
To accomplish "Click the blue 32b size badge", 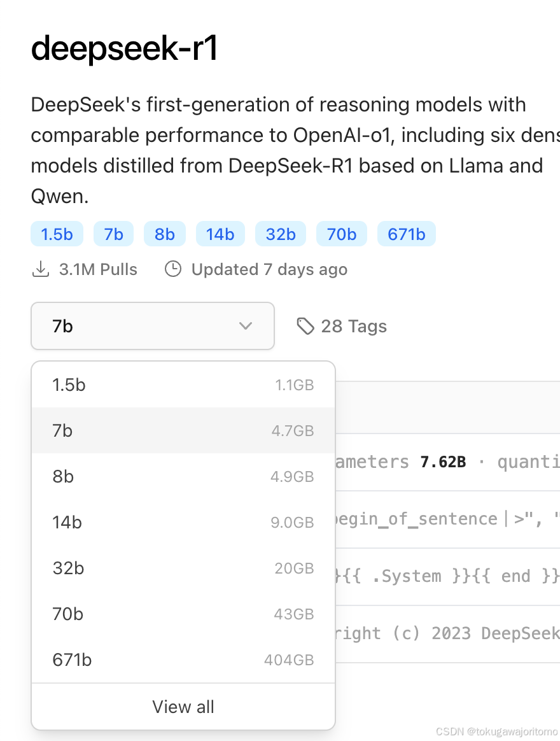I will [x=281, y=234].
